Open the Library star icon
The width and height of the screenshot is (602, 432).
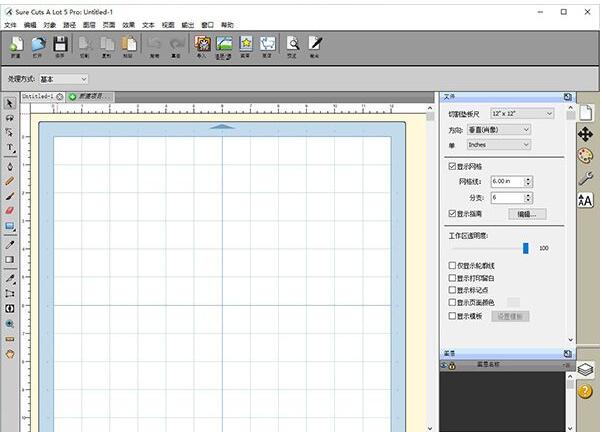point(246,47)
